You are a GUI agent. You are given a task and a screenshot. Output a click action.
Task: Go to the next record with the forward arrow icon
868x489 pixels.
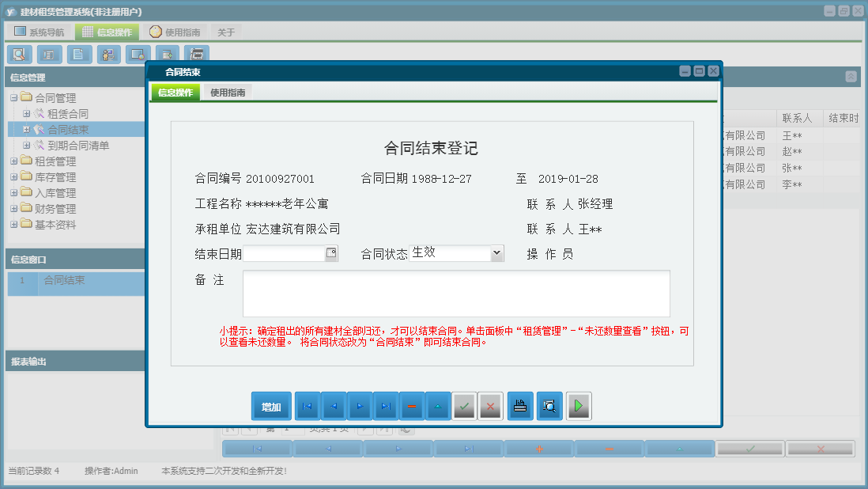[x=359, y=405]
